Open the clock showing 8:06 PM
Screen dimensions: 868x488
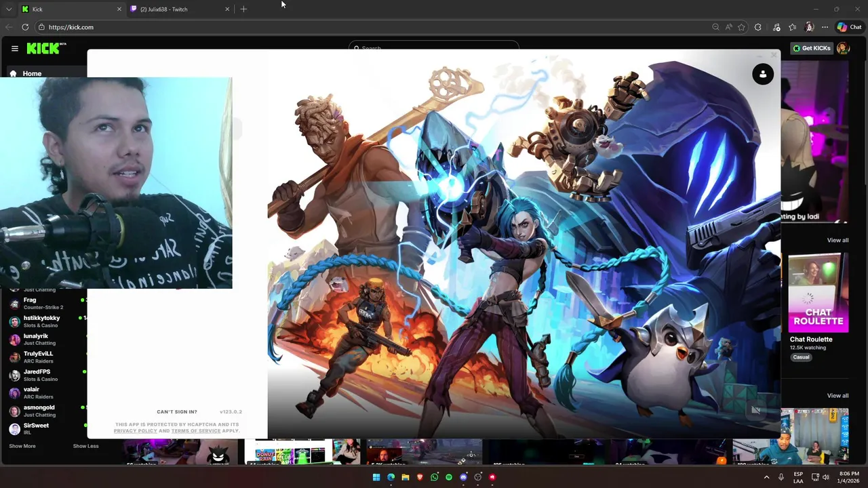coord(848,477)
